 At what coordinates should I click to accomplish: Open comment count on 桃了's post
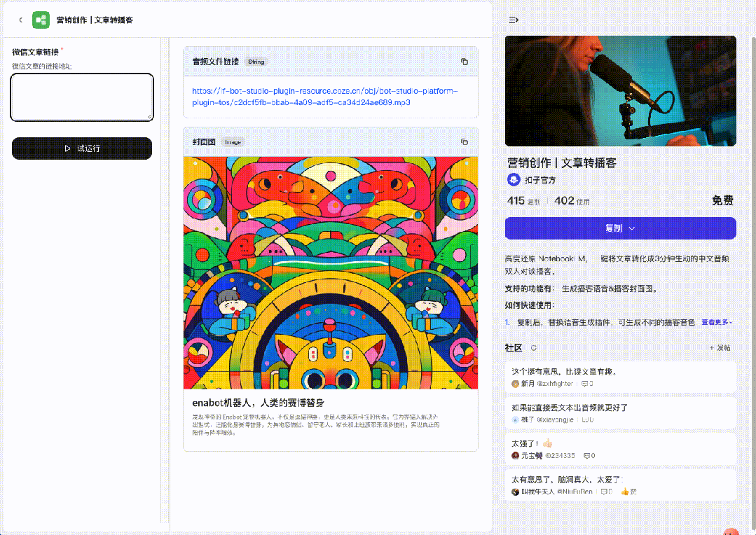[588, 419]
